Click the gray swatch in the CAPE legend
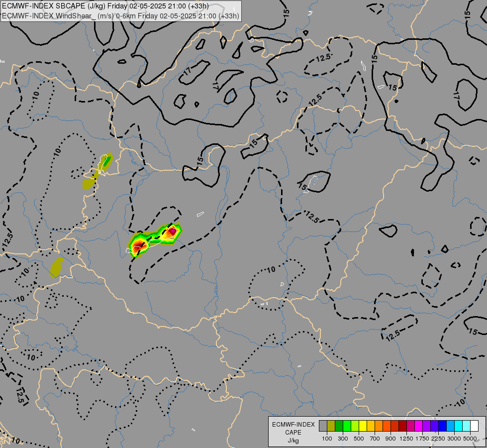This screenshot has height=448, width=487. (x=323, y=426)
